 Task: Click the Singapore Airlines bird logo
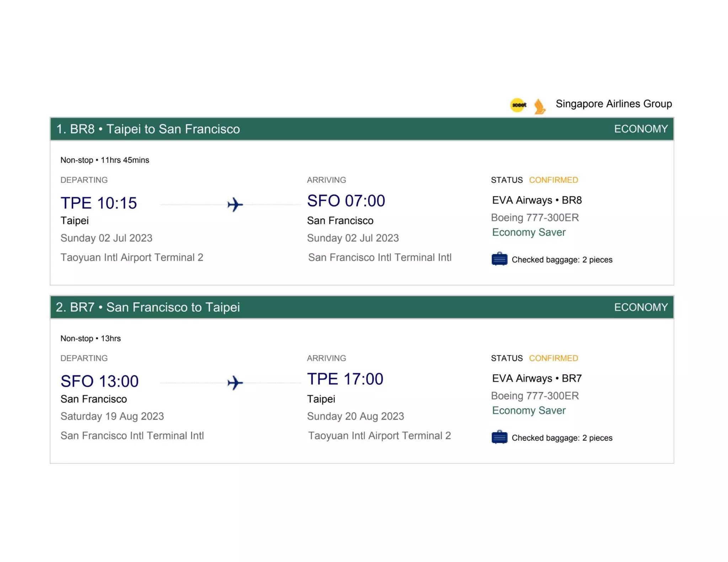(x=539, y=106)
